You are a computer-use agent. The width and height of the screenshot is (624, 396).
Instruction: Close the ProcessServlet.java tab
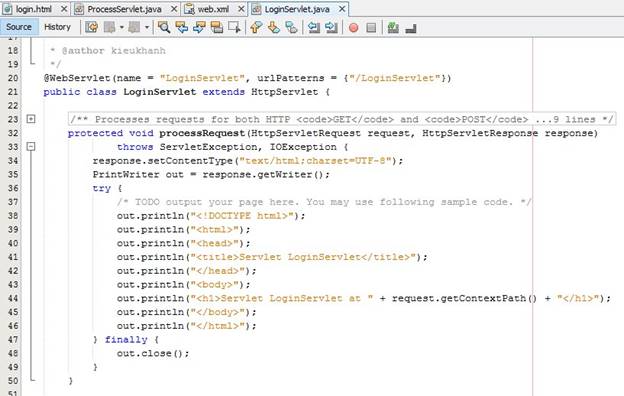pyautogui.click(x=174, y=9)
